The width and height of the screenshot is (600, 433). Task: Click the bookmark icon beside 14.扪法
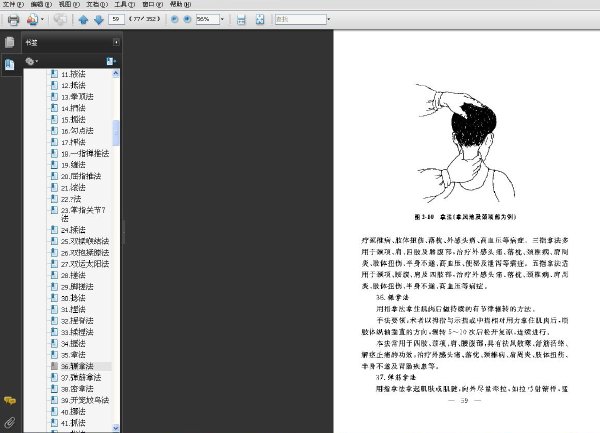pos(55,108)
